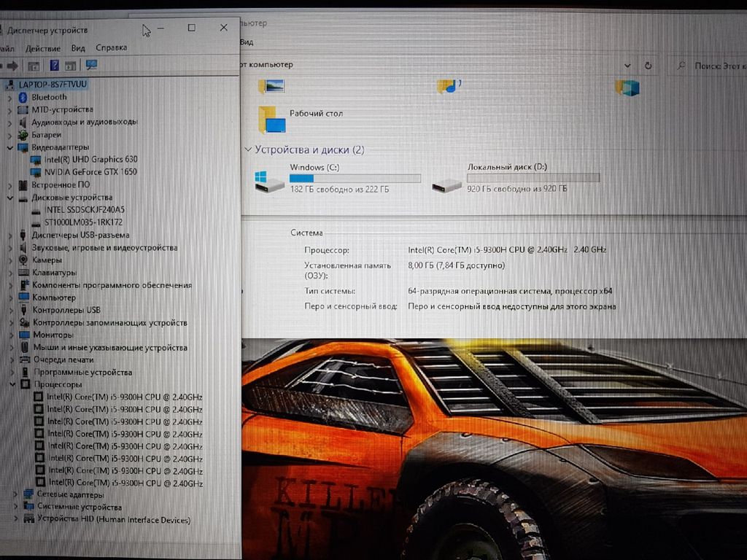747x560 pixels.
Task: Expand the Встроенное ПО node
Action: click(10, 184)
